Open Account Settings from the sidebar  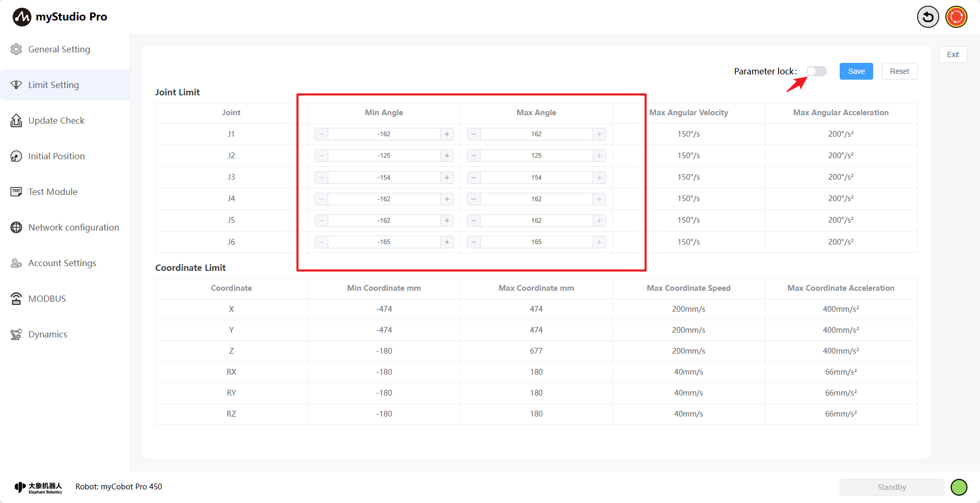[62, 263]
